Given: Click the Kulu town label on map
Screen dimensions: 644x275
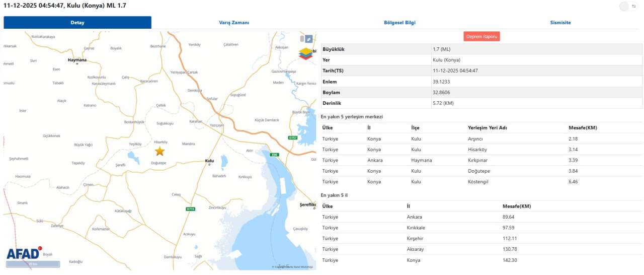Looking at the screenshot, I should coord(210,161).
